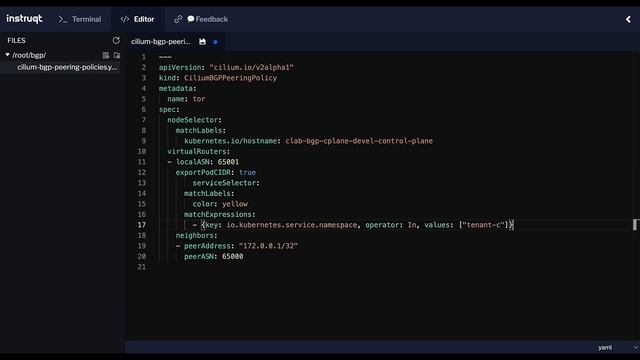
Task: Click the FILES panel header
Action: (x=16, y=40)
